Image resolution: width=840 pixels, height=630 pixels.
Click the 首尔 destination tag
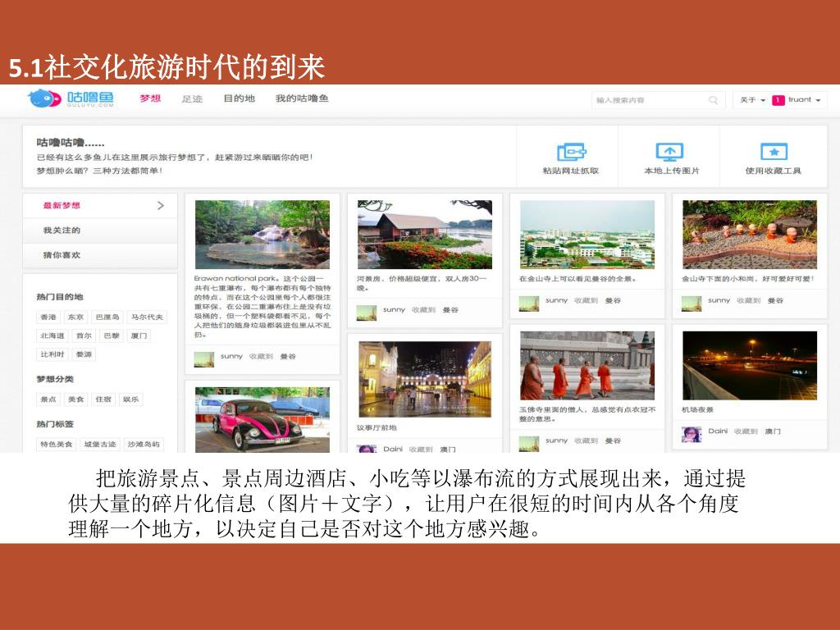click(x=84, y=336)
